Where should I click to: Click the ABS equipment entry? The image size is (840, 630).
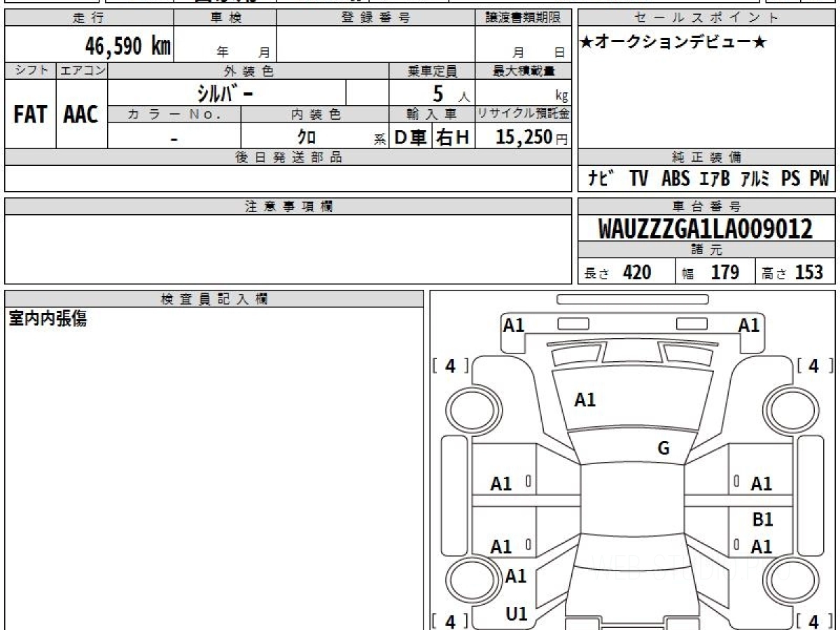tap(675, 179)
